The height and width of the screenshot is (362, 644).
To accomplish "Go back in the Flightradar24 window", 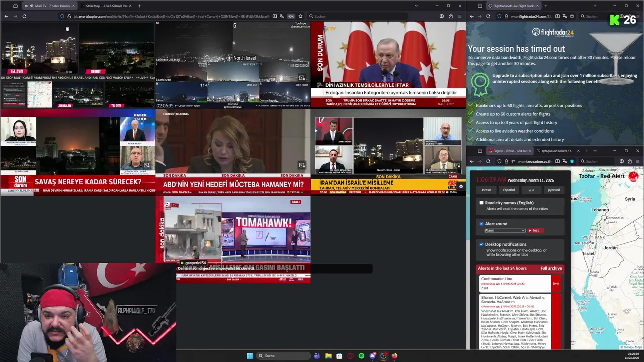I will coord(472,16).
